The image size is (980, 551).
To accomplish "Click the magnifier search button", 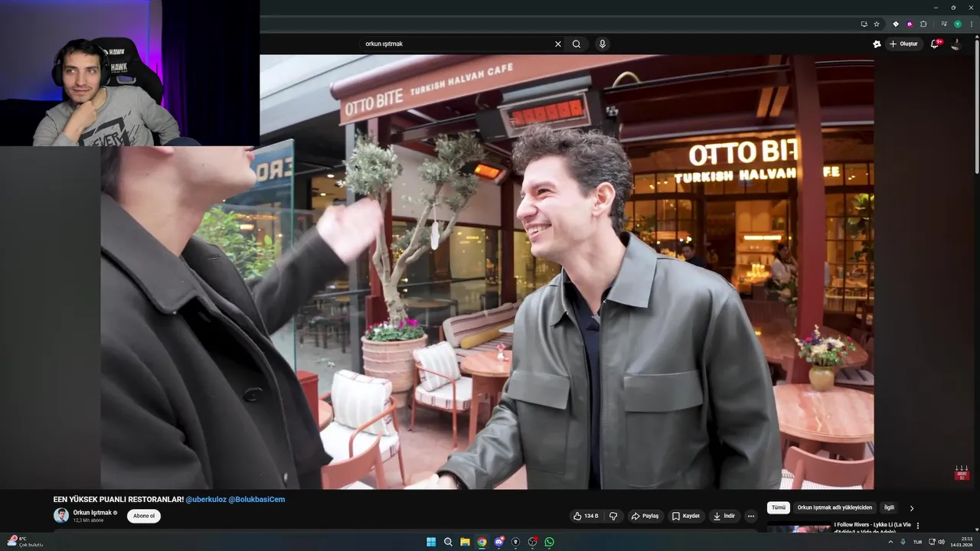I will click(577, 44).
